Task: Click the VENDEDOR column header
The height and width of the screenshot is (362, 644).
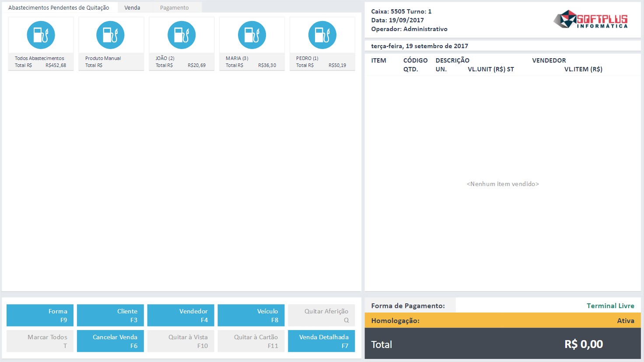Action: 549,60
